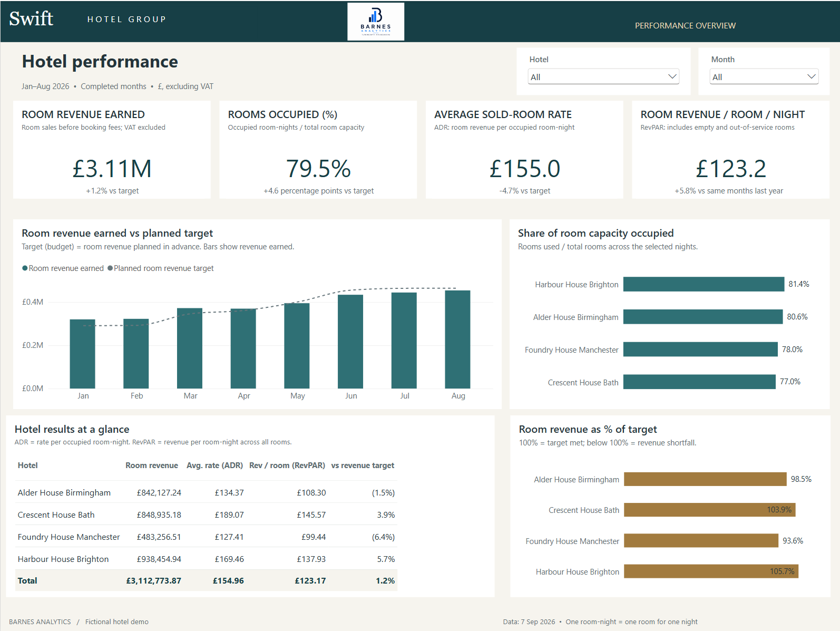
Task: Click Alder House Birmingham occupancy bar
Action: (x=703, y=317)
